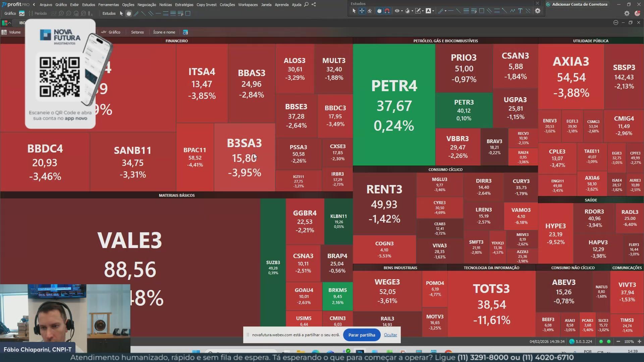Viewport: 644px width, 362px height.
Task: Open the Copy Invest menu
Action: coord(206,5)
